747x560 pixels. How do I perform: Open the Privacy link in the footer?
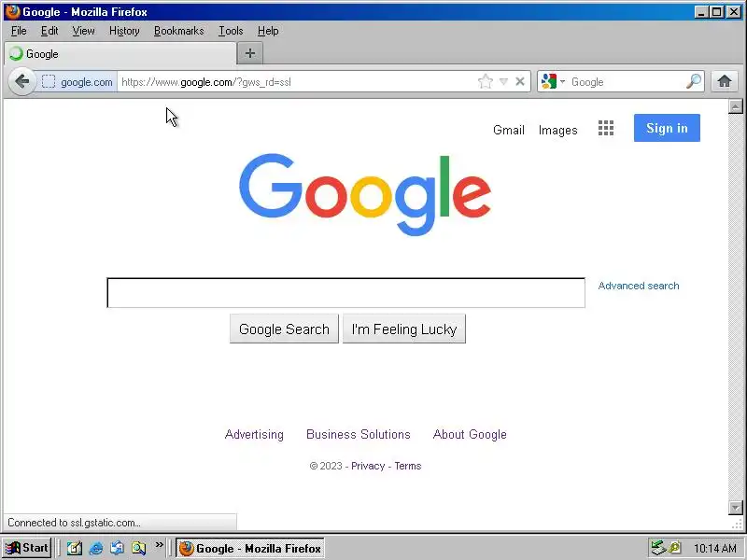pos(368,466)
